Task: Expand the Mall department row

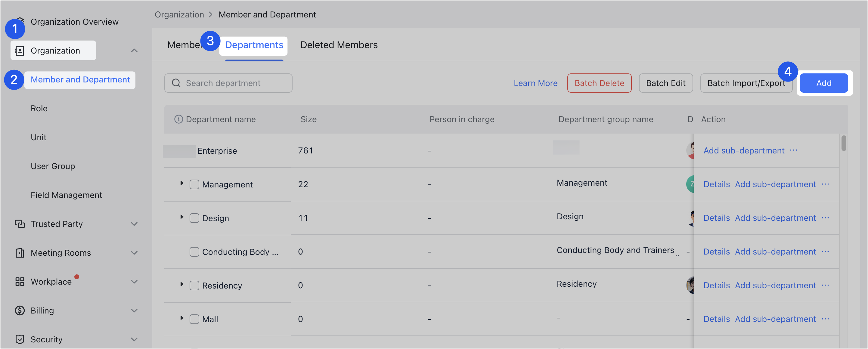Action: pos(182,318)
